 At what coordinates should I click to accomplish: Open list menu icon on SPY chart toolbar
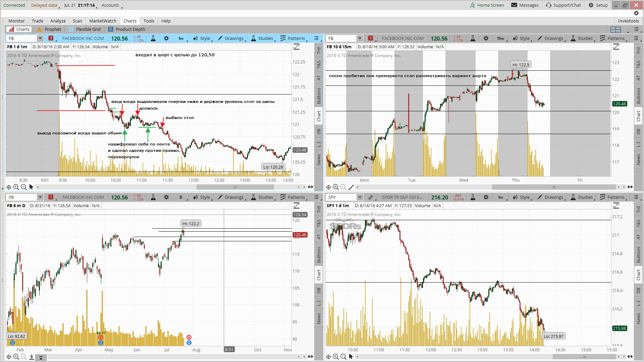[x=636, y=197]
